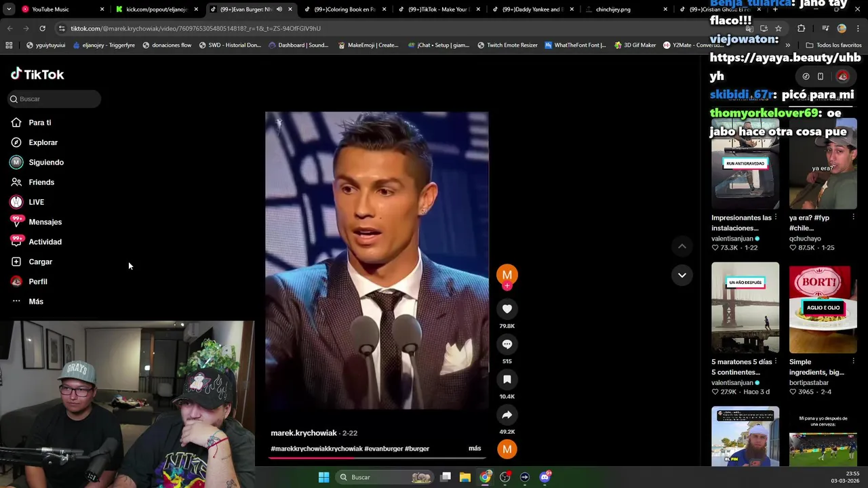Open Twitch Emote Resizer bookmark
Screen dimensions: 868x488
pos(507,45)
